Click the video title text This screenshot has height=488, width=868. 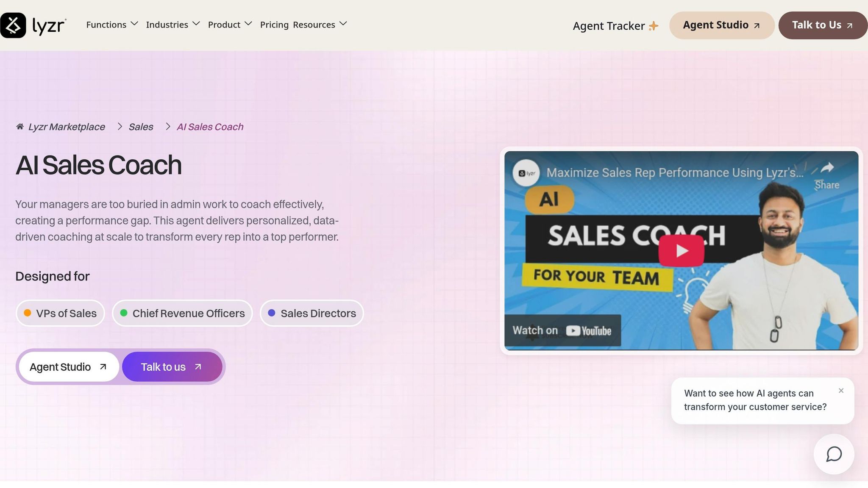pos(674,173)
